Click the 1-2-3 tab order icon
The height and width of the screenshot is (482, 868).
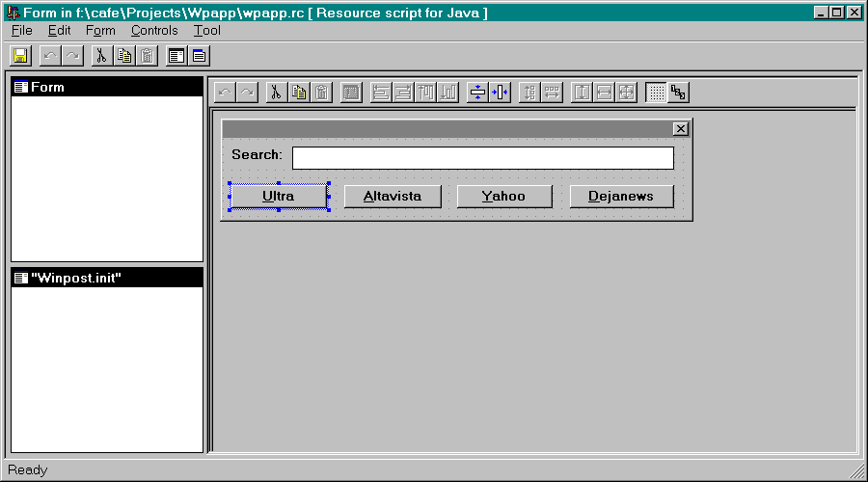click(678, 93)
